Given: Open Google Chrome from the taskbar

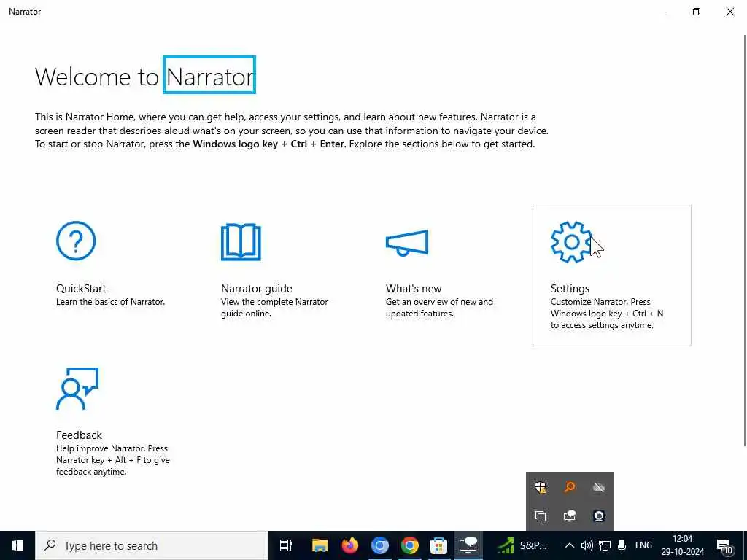Looking at the screenshot, I should [410, 545].
